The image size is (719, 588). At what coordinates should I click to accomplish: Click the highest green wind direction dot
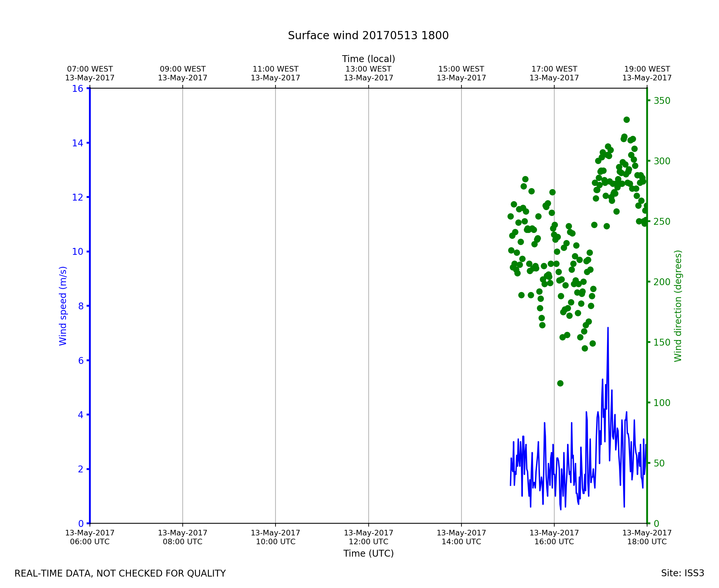pos(626,120)
